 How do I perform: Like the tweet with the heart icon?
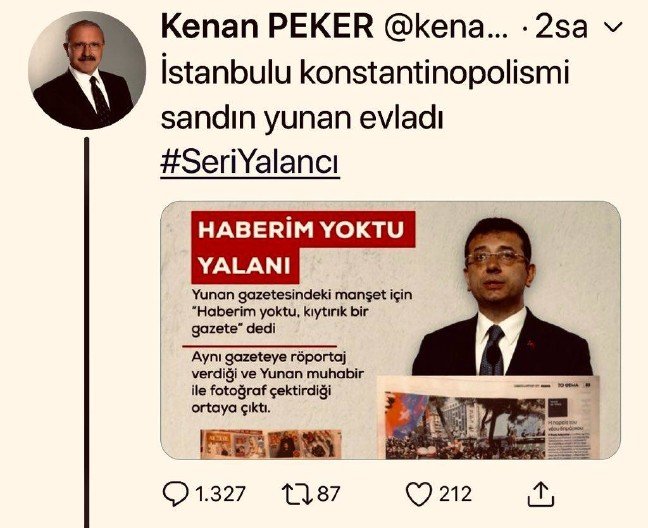pos(419,494)
